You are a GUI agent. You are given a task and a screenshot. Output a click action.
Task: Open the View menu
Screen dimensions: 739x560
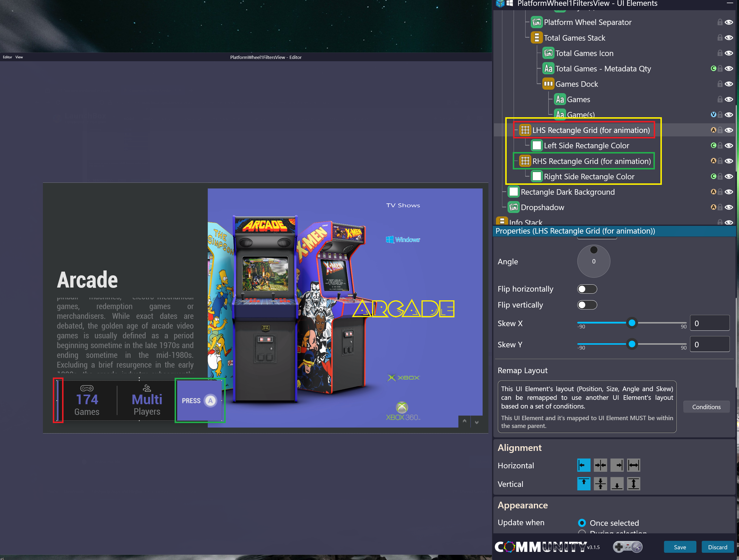(x=19, y=57)
